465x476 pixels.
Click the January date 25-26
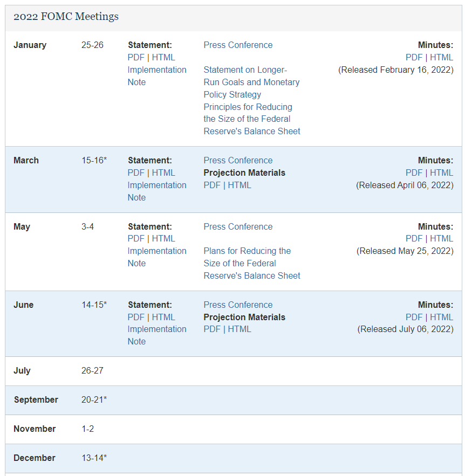click(92, 45)
